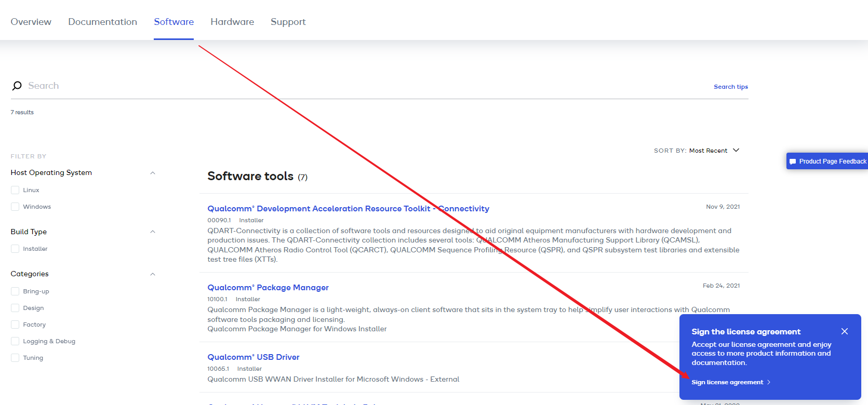Click version number 10100.1
Viewport: 868px width, 405px height.
click(217, 299)
